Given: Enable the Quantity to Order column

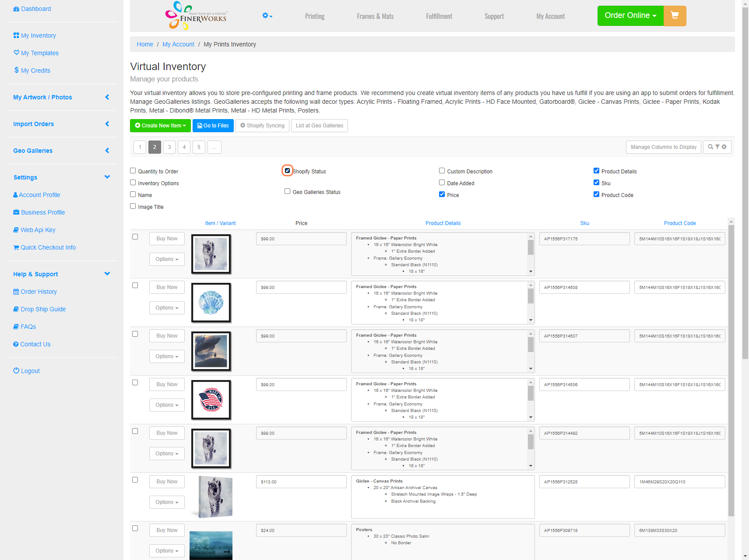Looking at the screenshot, I should point(133,171).
